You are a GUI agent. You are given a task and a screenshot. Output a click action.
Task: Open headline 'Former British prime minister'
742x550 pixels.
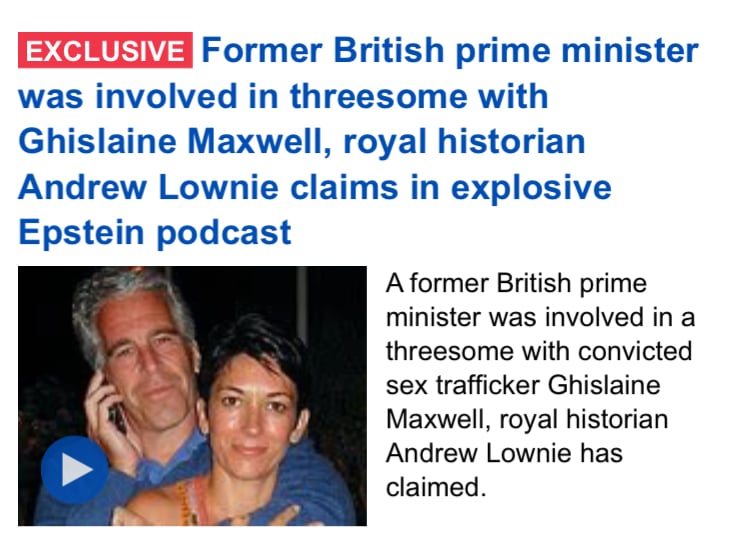pos(450,50)
